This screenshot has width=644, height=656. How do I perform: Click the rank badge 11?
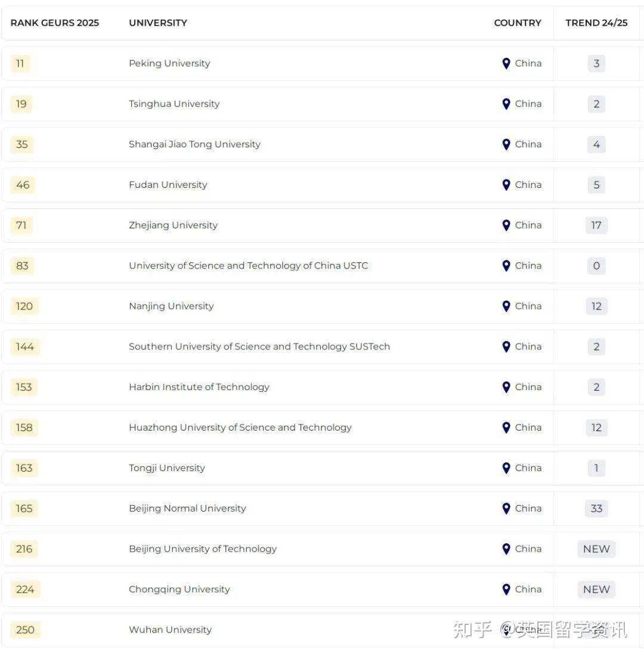tap(20, 63)
